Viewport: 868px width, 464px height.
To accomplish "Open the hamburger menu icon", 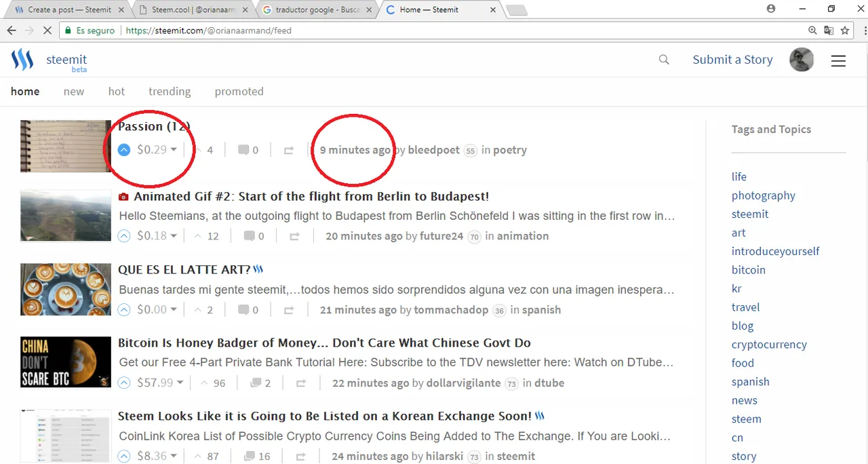I will [838, 60].
